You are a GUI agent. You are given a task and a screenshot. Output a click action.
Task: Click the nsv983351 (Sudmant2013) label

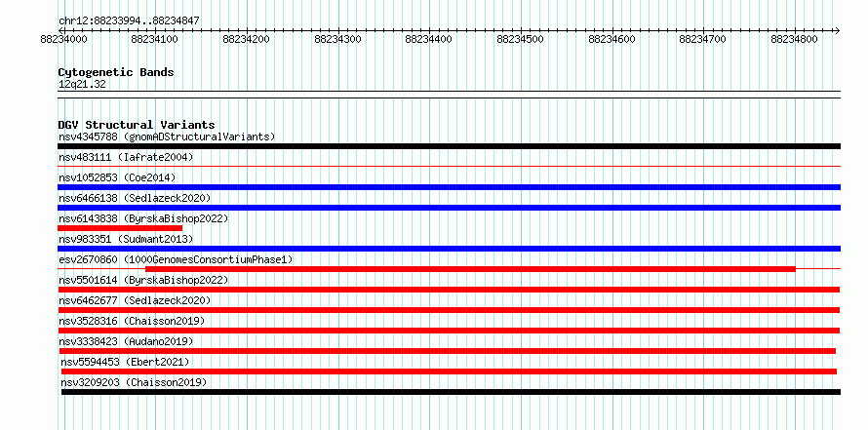[126, 239]
